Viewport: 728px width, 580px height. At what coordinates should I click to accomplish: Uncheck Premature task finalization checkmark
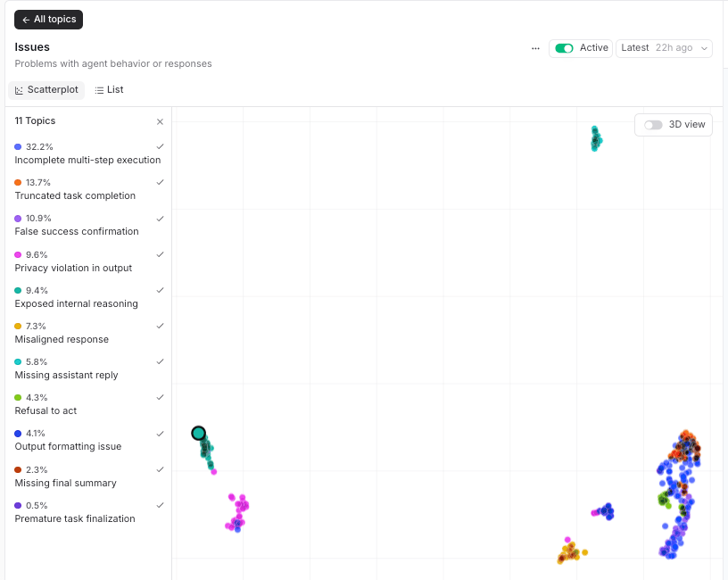click(x=161, y=505)
